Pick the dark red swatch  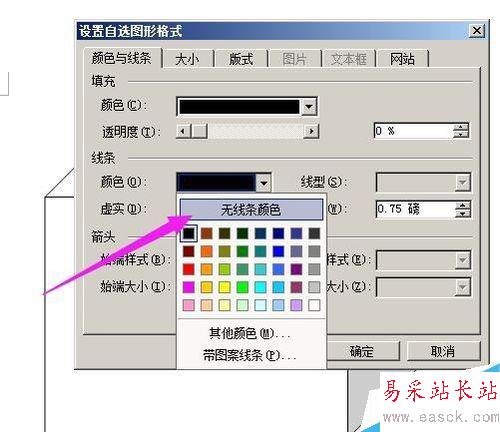pyautogui.click(x=189, y=251)
